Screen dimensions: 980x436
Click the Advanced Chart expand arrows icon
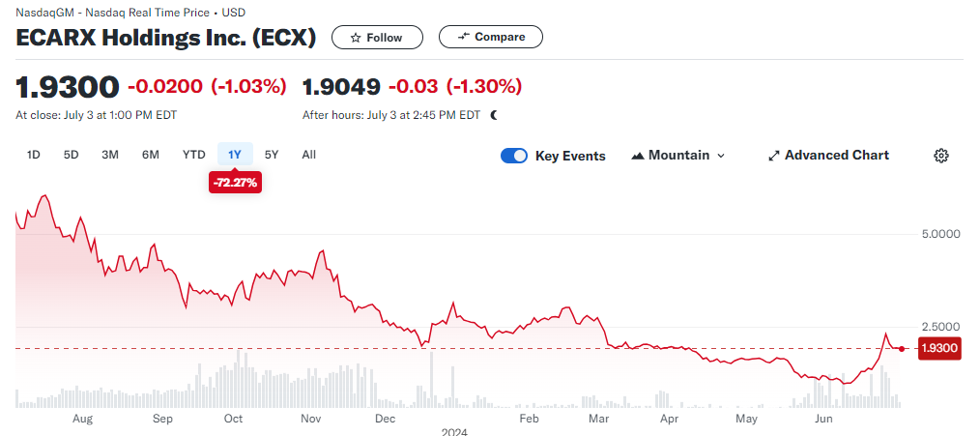(x=774, y=156)
